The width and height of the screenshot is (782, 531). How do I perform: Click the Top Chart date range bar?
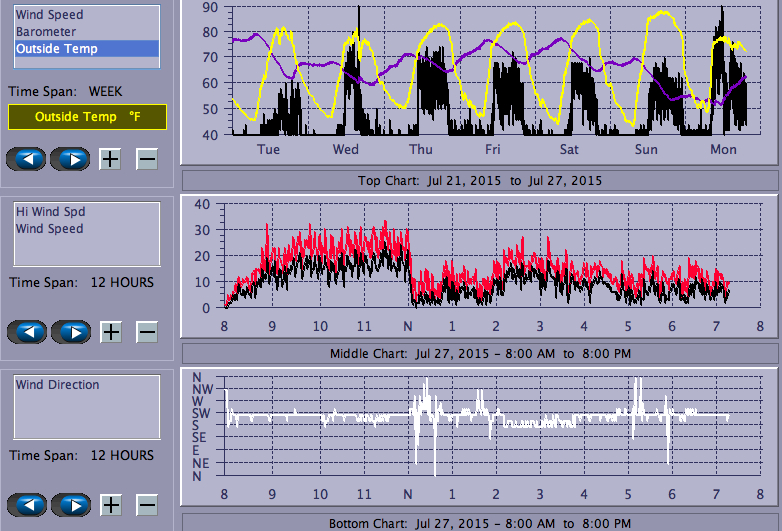[x=479, y=181]
